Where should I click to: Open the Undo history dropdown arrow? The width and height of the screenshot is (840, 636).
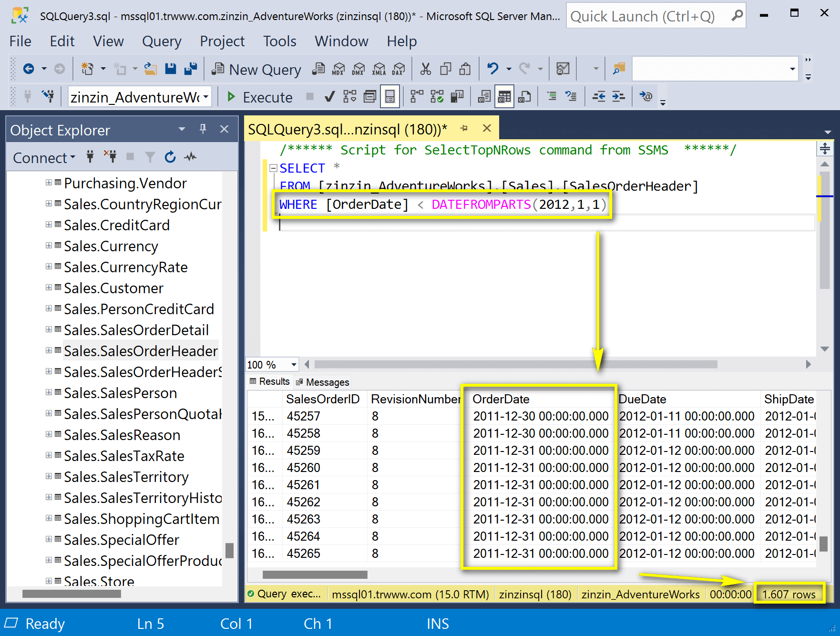[509, 70]
